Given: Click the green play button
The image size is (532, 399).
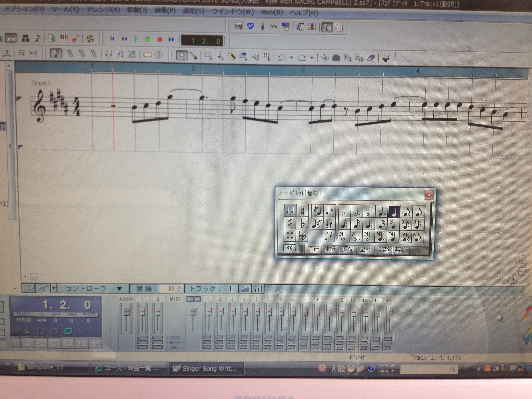Looking at the screenshot, I should [x=136, y=39].
